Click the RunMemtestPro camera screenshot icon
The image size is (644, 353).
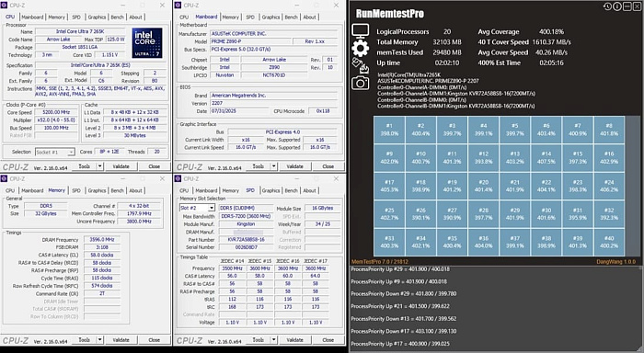click(361, 84)
